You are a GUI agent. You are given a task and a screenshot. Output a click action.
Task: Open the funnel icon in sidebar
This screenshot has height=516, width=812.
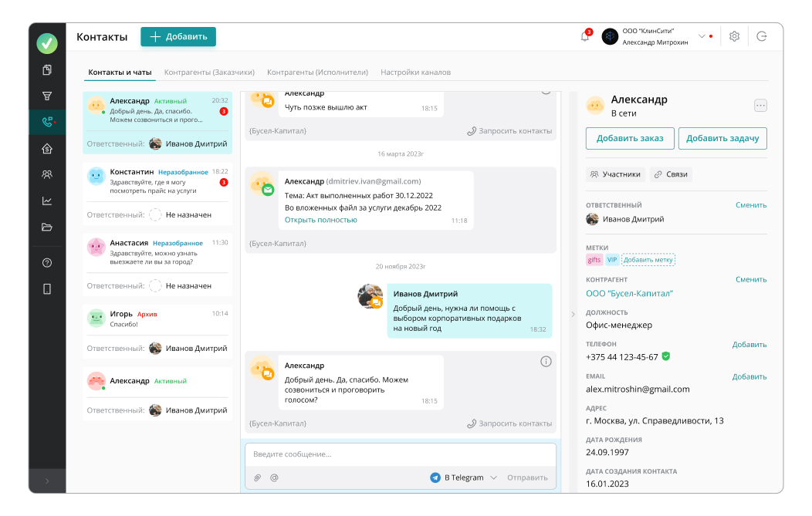tap(47, 96)
